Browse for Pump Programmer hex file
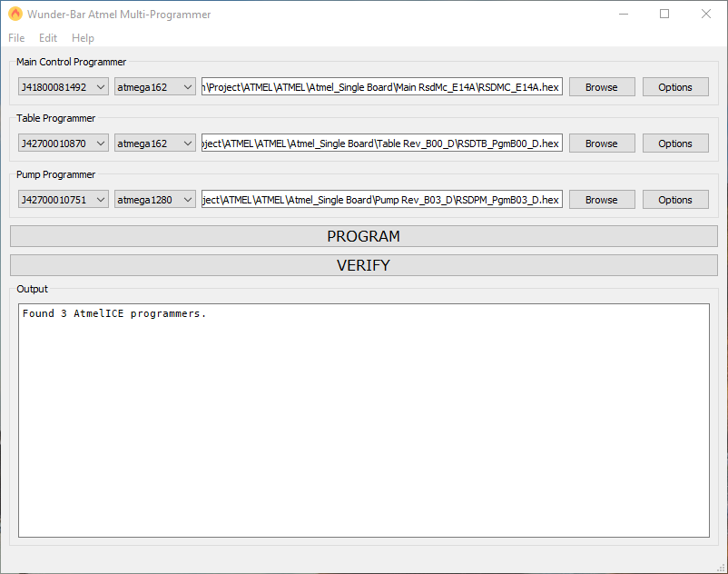The image size is (728, 574). point(602,199)
